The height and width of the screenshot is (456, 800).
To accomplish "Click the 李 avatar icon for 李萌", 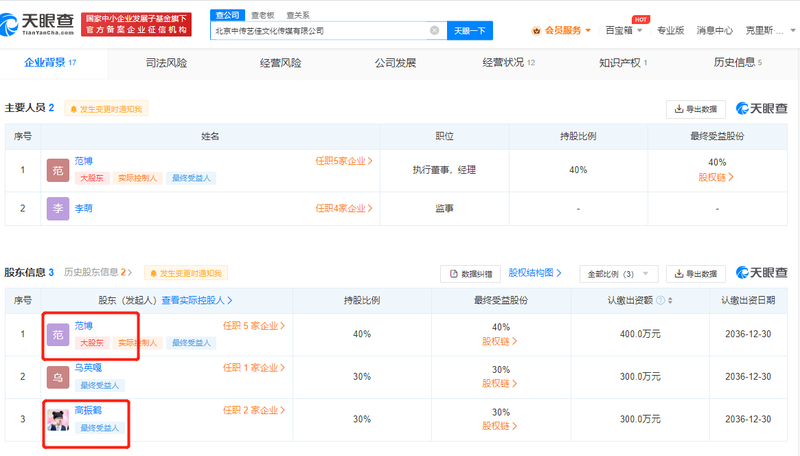I will coord(58,208).
